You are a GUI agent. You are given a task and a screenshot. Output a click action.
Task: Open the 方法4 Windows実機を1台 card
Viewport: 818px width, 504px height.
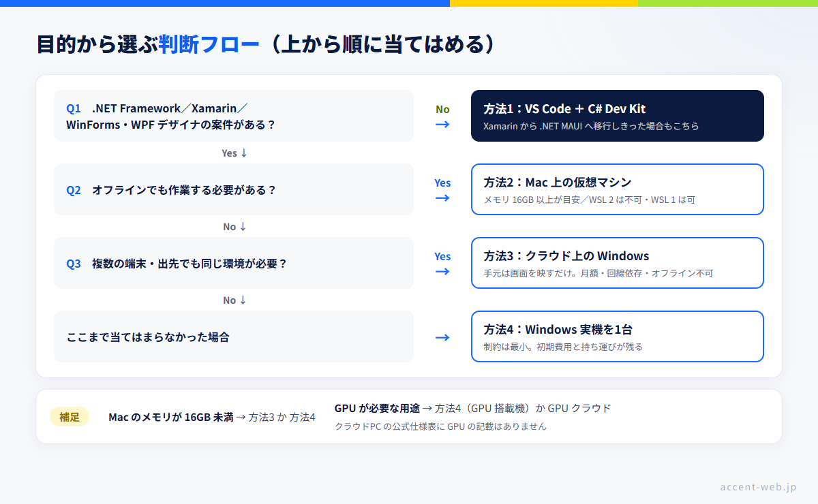point(618,336)
